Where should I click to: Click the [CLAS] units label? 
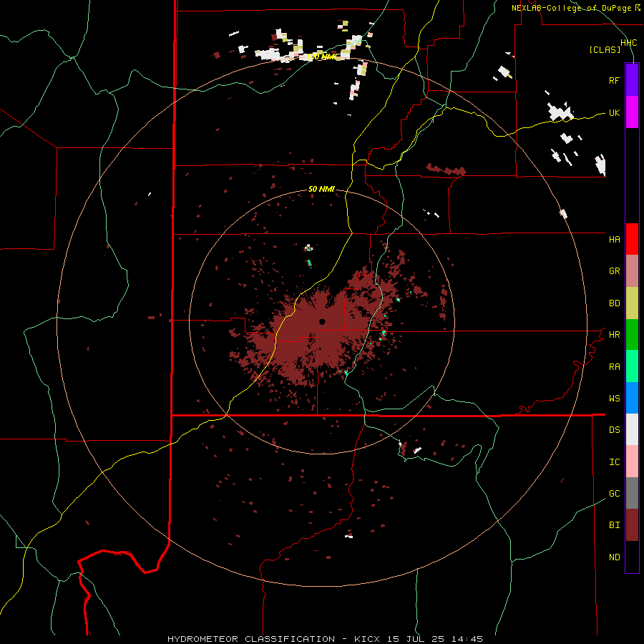tap(605, 49)
